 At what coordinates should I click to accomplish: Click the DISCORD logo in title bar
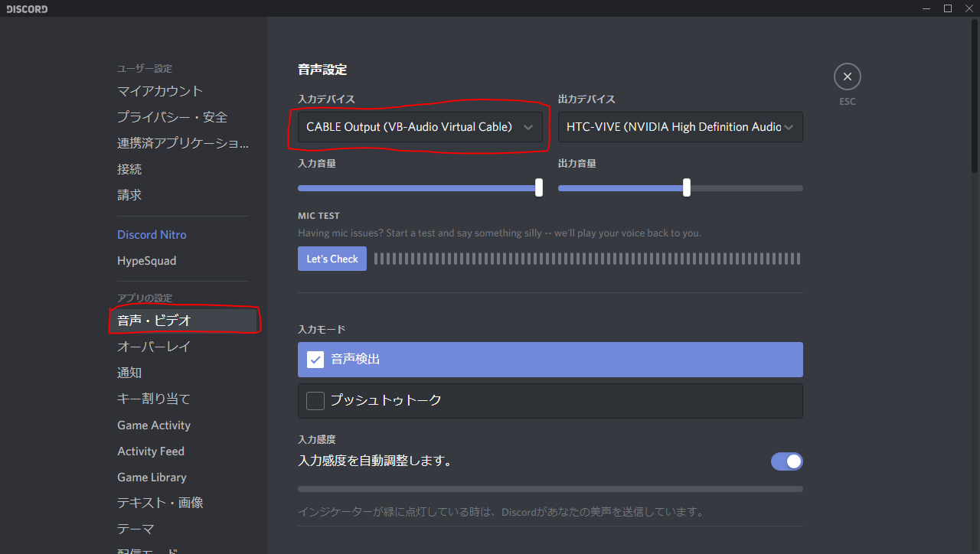pyautogui.click(x=27, y=9)
